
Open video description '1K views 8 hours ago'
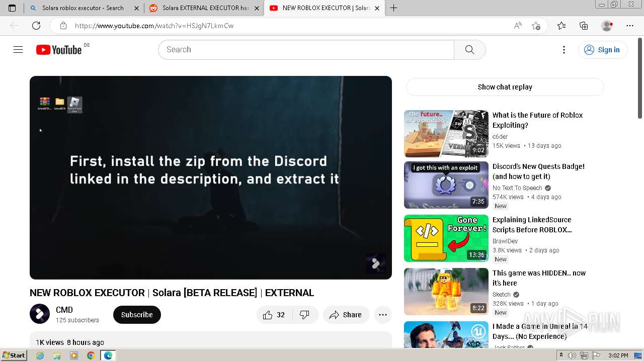coord(70,342)
